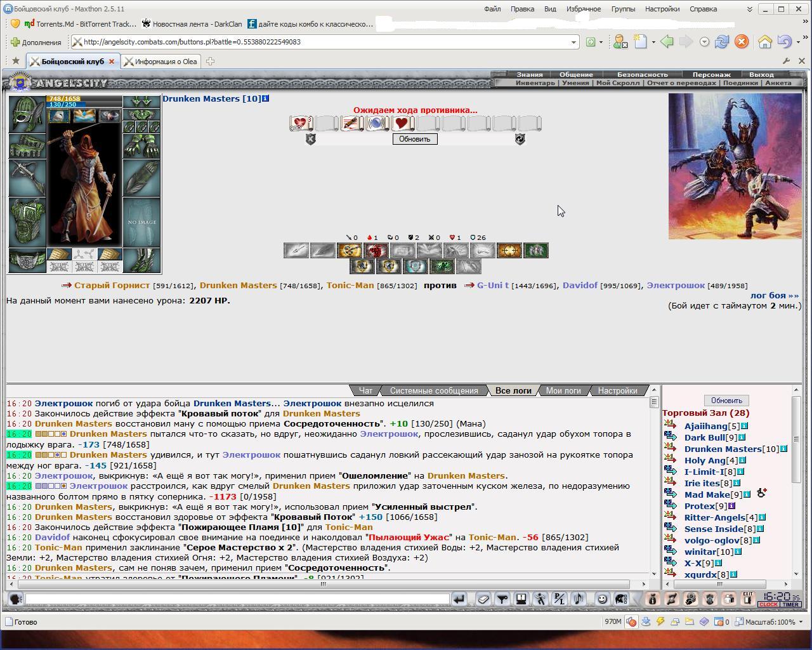
Task: Click the red heart scroll effect icon
Action: click(402, 123)
